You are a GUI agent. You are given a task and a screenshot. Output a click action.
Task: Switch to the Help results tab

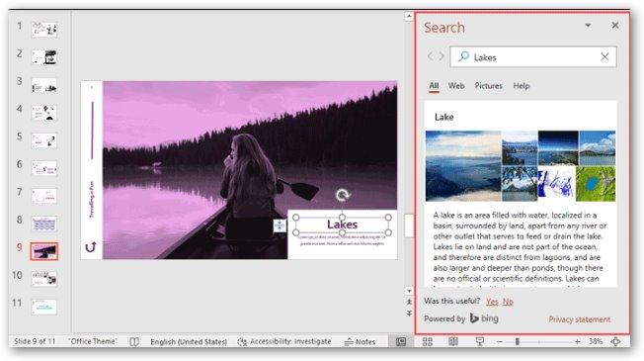[522, 86]
